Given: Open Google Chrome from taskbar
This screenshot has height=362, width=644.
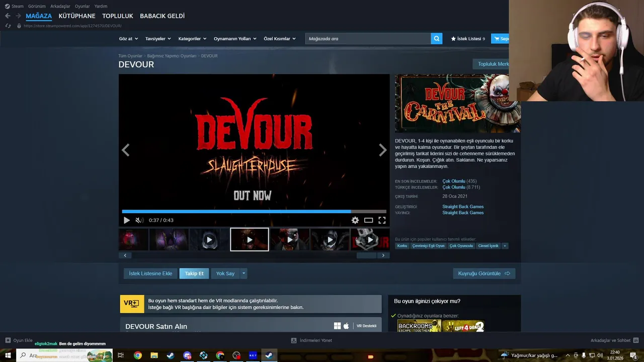Looking at the screenshot, I should (x=137, y=355).
